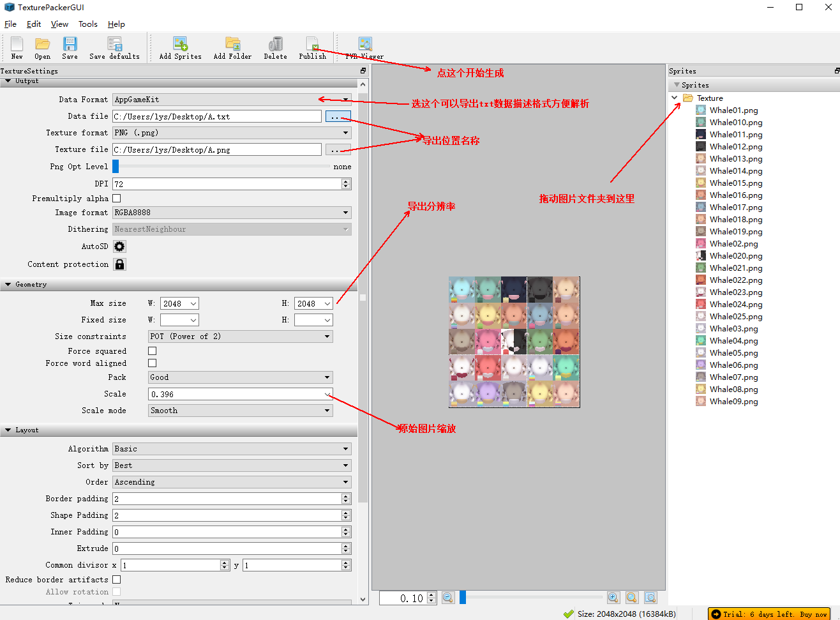
Task: Click the Add Folder icon
Action: 232,47
